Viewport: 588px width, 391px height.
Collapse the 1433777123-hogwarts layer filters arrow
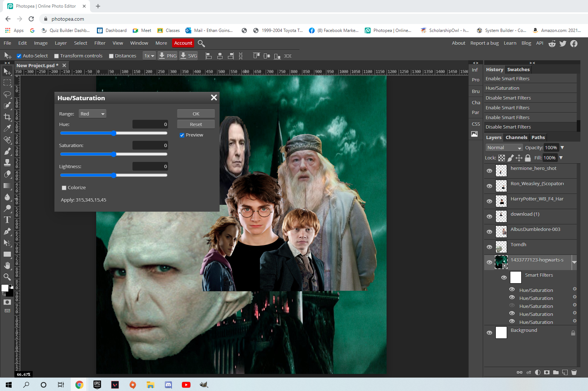click(574, 262)
